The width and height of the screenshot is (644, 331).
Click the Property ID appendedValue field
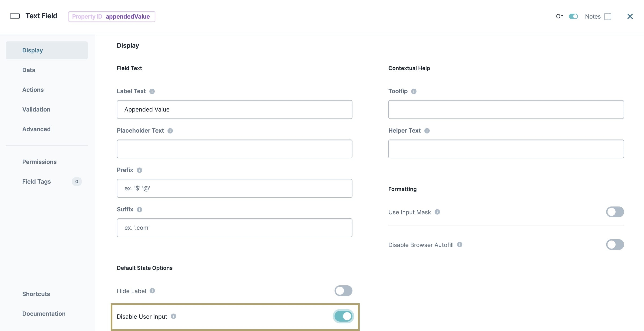pos(112,17)
